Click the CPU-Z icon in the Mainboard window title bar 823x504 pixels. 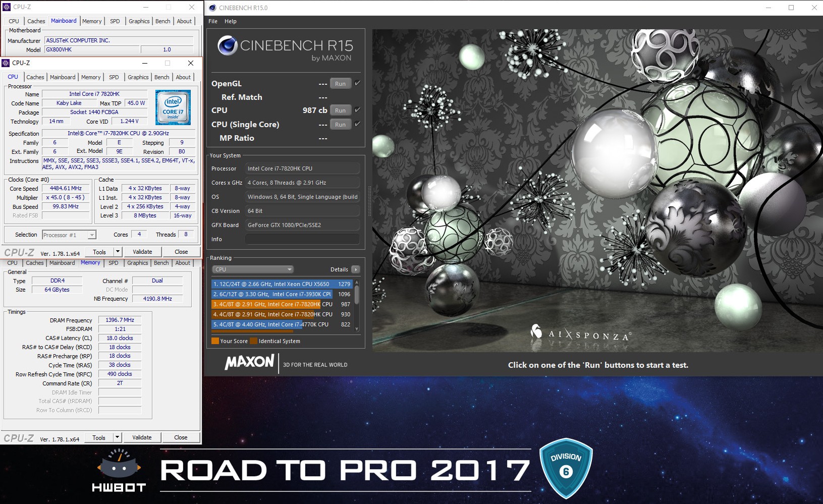tap(7, 7)
